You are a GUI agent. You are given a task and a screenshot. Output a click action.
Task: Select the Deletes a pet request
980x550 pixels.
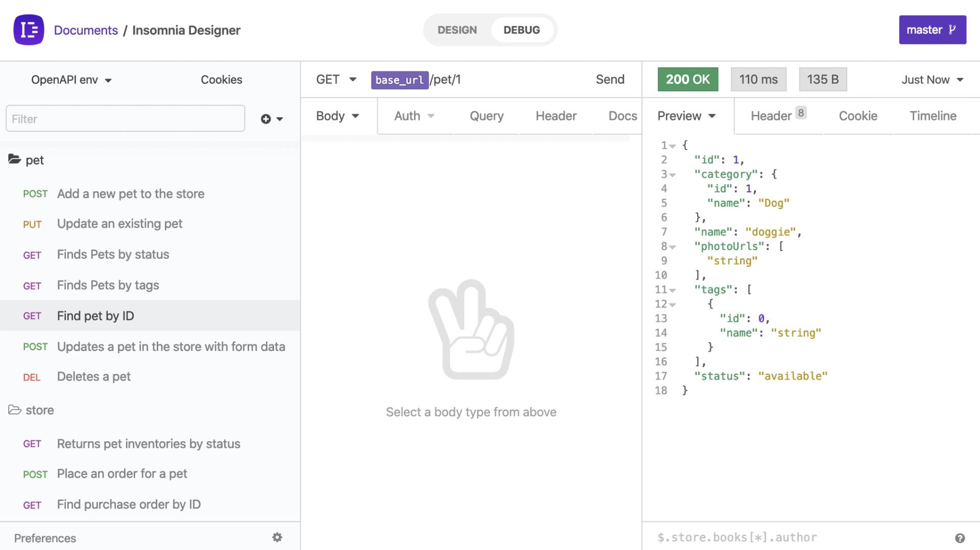pyautogui.click(x=94, y=377)
